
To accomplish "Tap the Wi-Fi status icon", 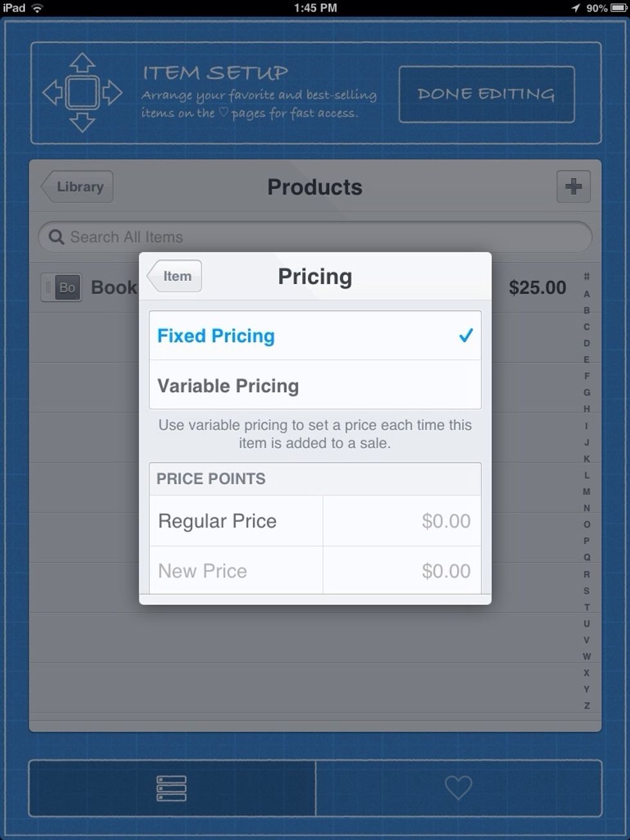I will click(x=37, y=8).
